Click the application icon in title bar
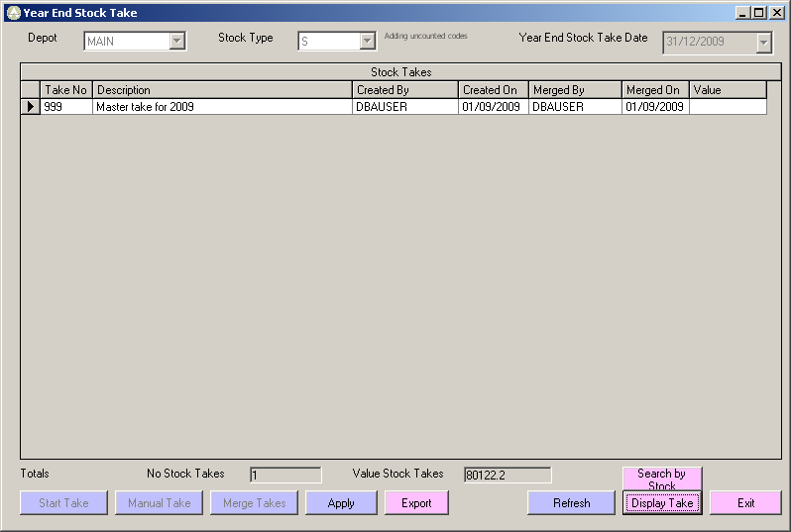 [x=14, y=13]
